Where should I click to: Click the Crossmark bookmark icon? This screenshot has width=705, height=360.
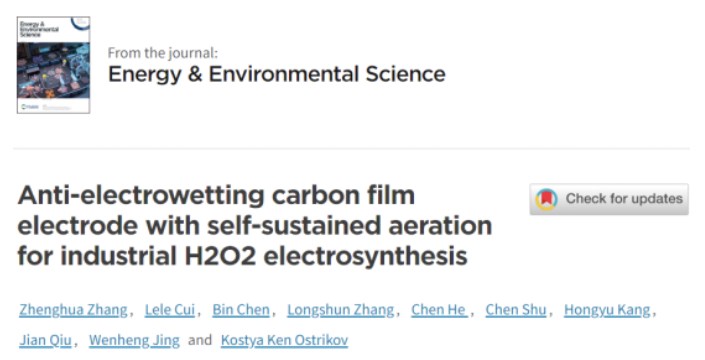click(x=546, y=199)
